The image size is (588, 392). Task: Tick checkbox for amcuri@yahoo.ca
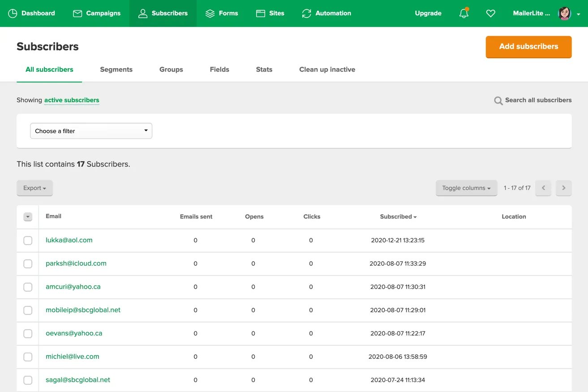pyautogui.click(x=28, y=287)
